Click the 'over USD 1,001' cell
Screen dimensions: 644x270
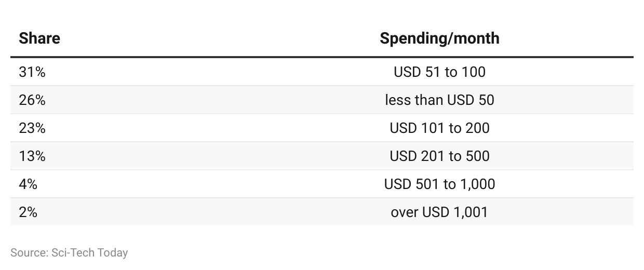point(439,212)
